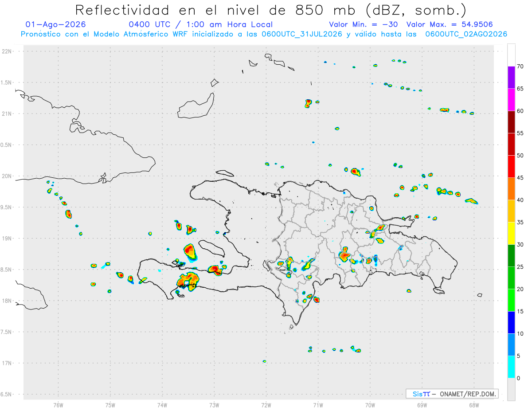Select the 'Valor Min. = -30' text
The width and height of the screenshot is (532, 411).
click(364, 24)
